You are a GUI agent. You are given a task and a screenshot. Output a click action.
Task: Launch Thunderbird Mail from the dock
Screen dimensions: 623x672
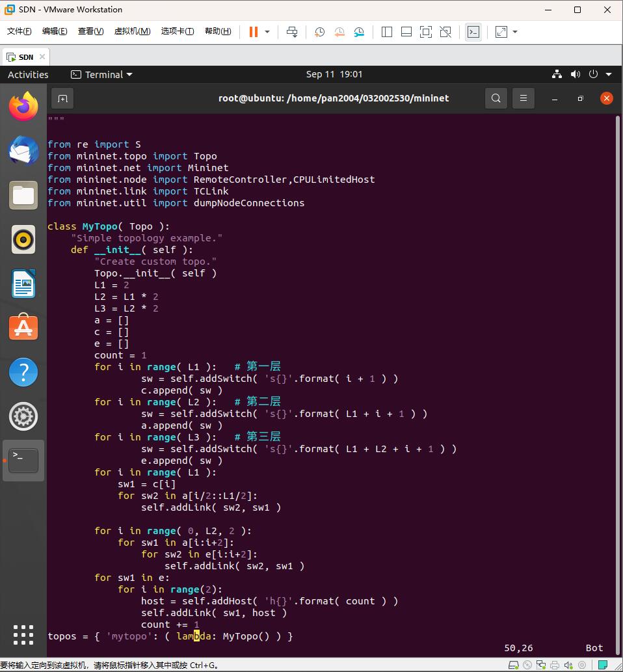tap(23, 150)
